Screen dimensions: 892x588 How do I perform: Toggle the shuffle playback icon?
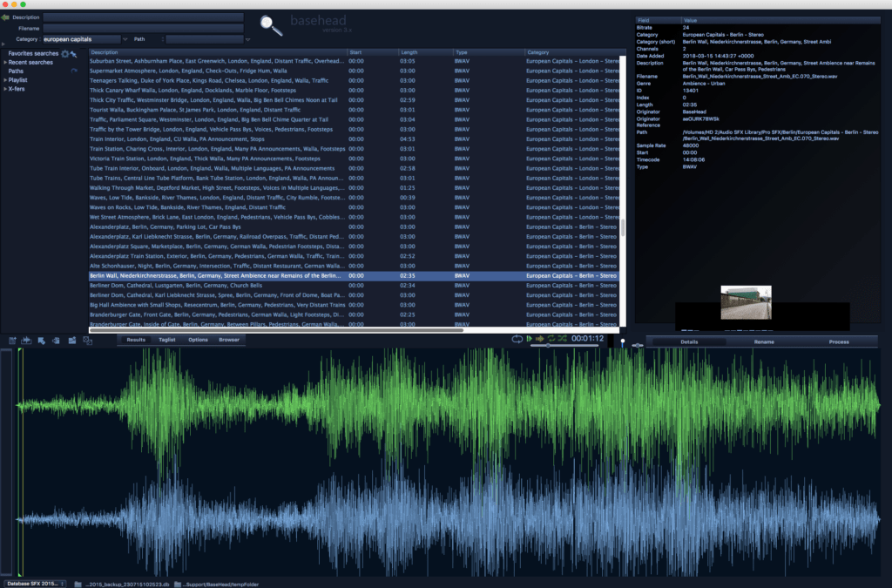tap(562, 338)
